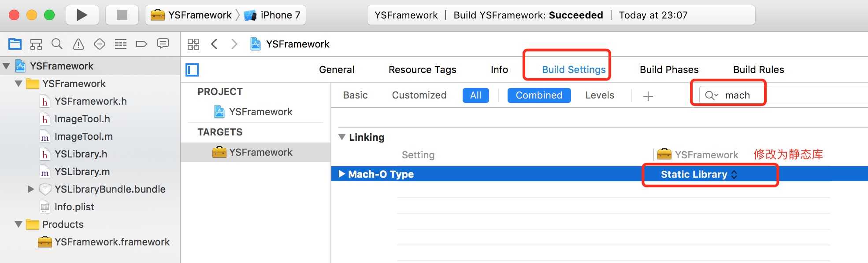Open the Project navigator folder icon
Image resolution: width=868 pixels, height=263 pixels.
point(15,44)
